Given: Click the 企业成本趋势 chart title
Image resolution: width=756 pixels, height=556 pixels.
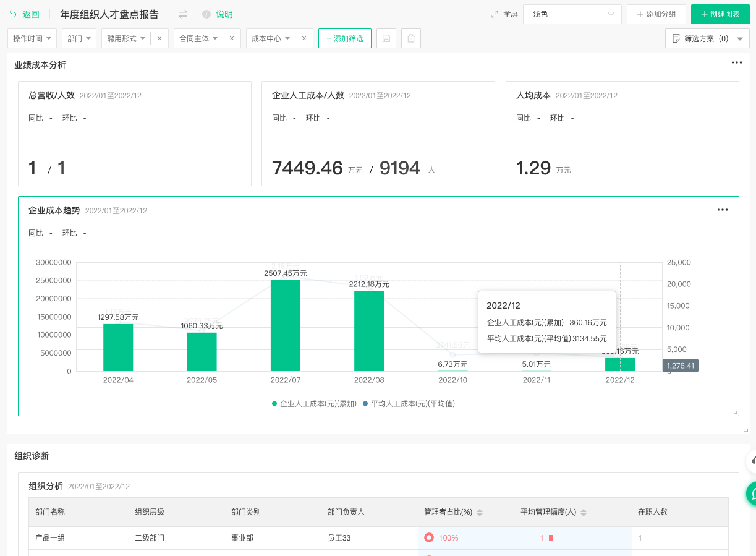Looking at the screenshot, I should pos(54,210).
